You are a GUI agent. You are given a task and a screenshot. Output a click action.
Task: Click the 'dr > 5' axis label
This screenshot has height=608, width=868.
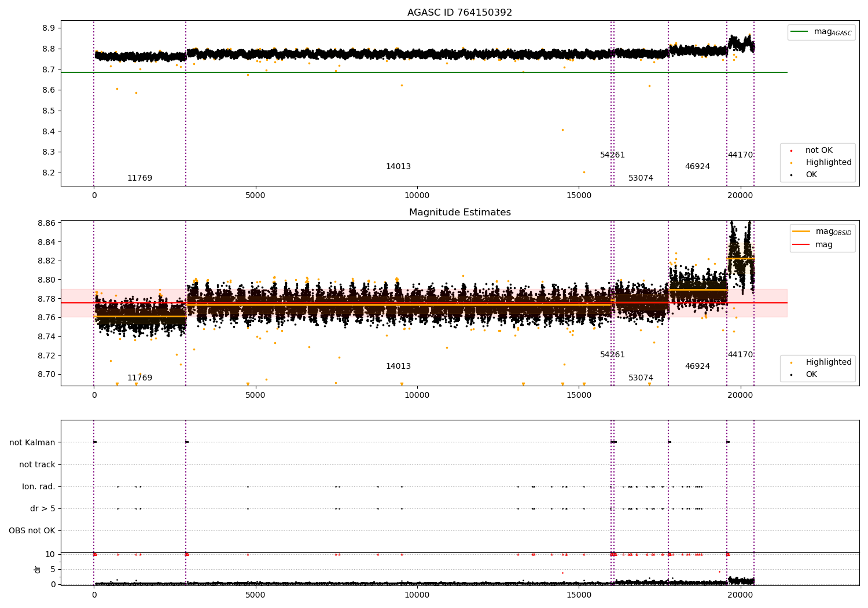pyautogui.click(x=43, y=509)
